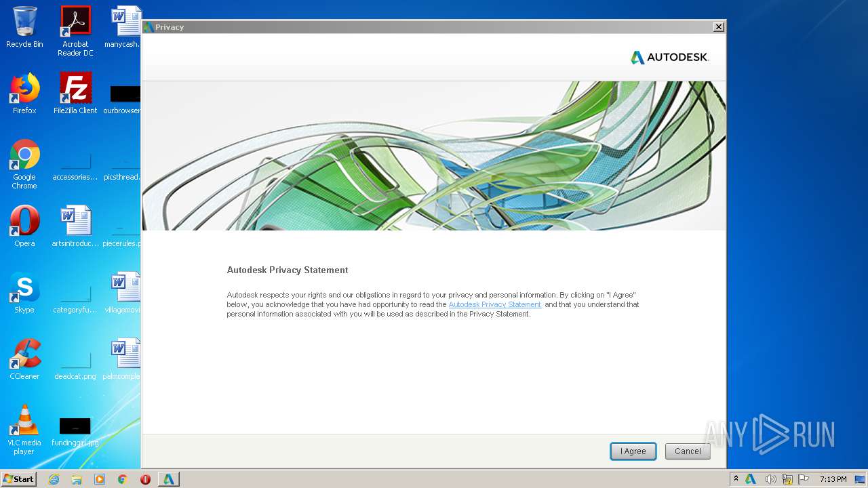Image resolution: width=868 pixels, height=488 pixels.
Task: Open Firefox from the desktop
Action: click(24, 94)
